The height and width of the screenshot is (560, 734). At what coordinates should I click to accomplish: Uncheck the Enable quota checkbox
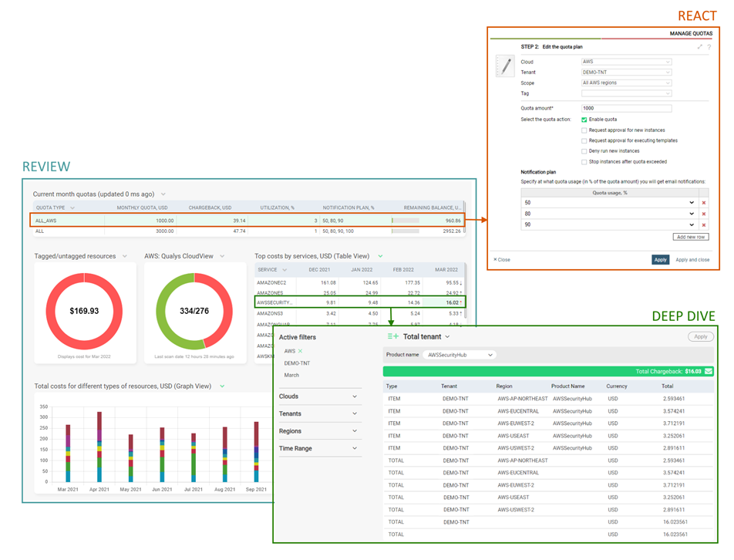pos(584,120)
